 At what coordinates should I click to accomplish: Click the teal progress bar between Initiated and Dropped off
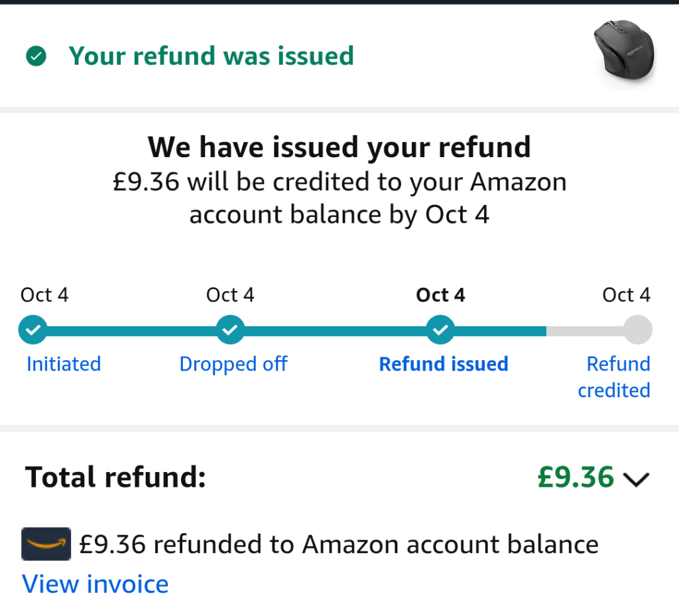pos(131,329)
